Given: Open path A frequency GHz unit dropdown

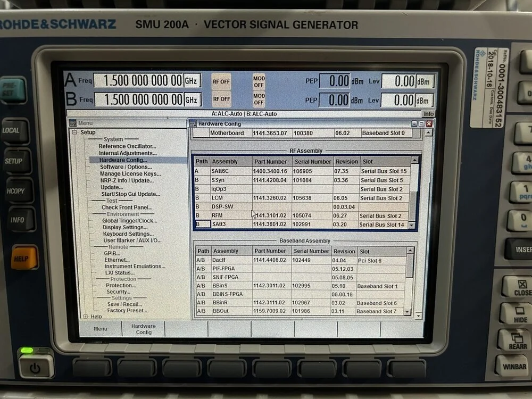Looking at the screenshot, I should click(193, 81).
